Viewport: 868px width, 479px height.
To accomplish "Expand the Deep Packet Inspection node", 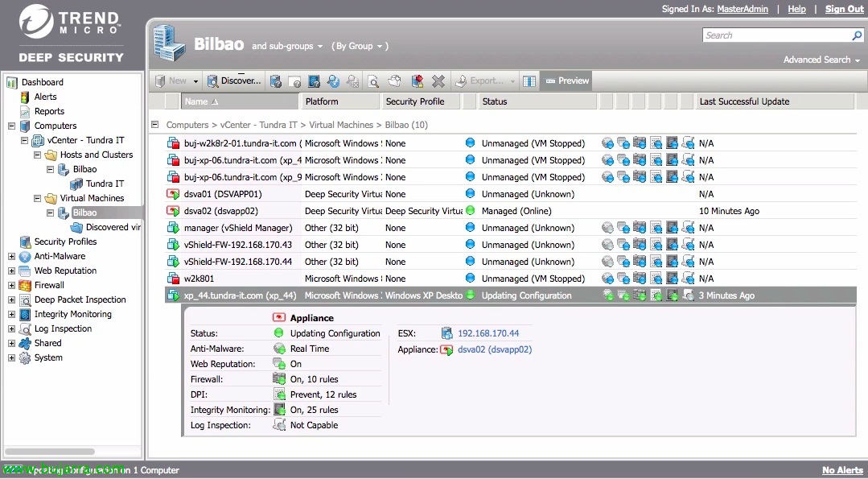I will pos(11,300).
